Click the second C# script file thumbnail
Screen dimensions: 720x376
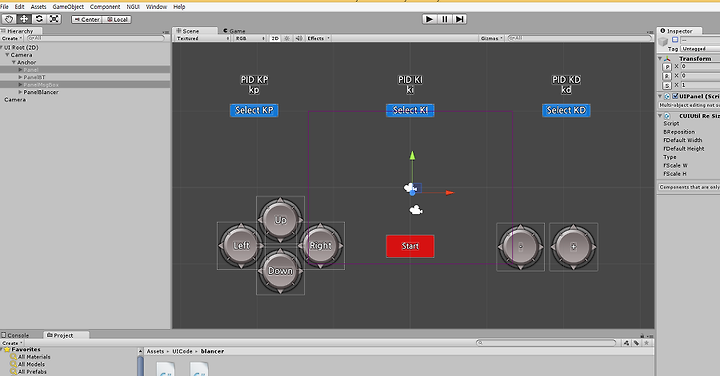coord(199,369)
